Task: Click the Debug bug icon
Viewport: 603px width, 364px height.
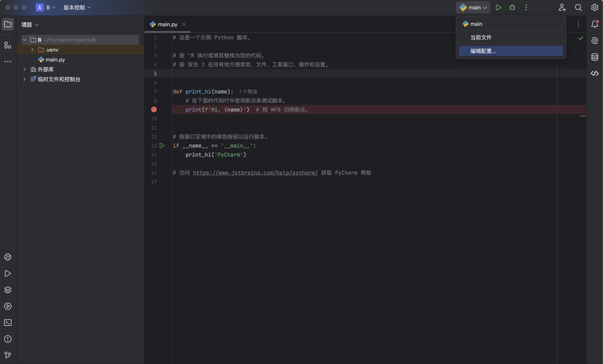Action: [x=512, y=7]
